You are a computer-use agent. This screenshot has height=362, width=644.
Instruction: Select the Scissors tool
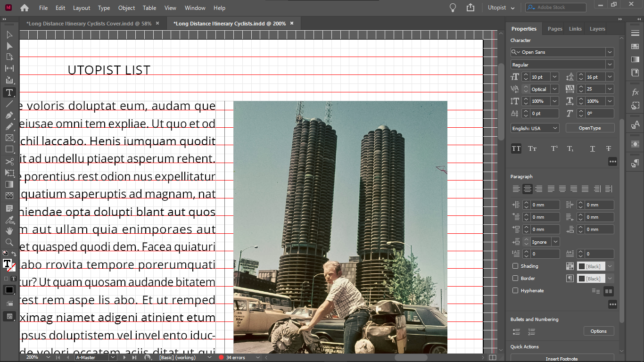(x=9, y=162)
